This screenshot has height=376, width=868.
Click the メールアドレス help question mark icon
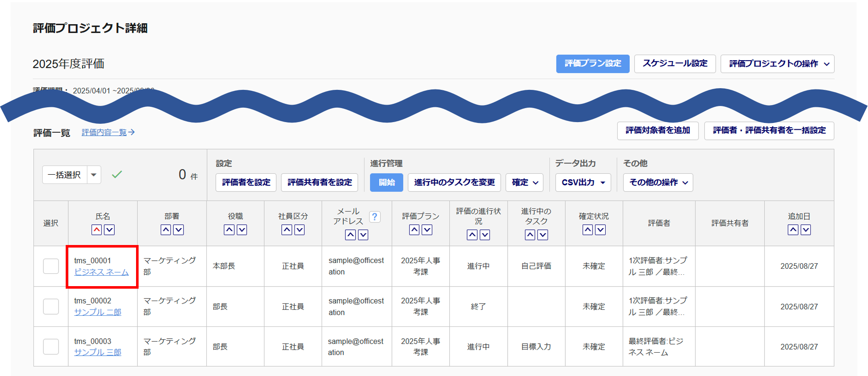point(374,217)
